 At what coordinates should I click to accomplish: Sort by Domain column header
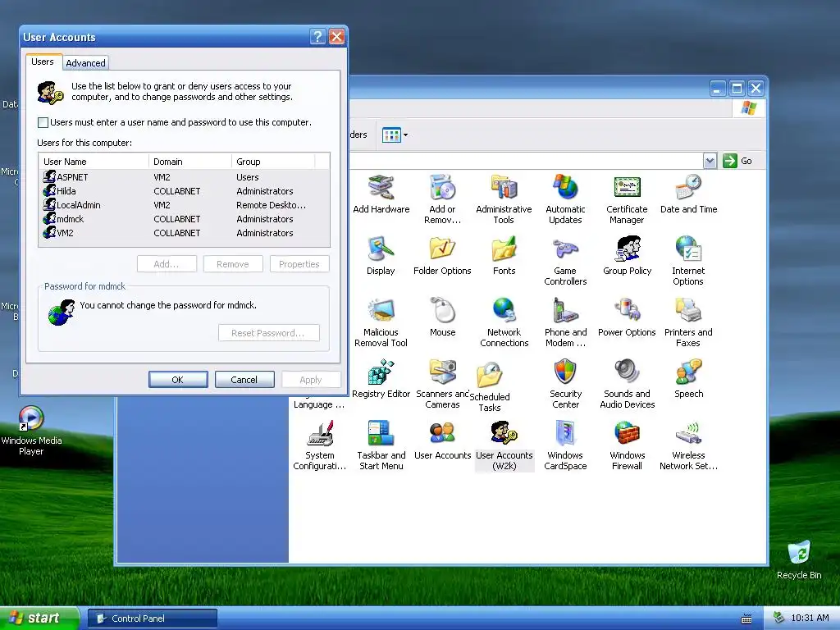tap(190, 162)
